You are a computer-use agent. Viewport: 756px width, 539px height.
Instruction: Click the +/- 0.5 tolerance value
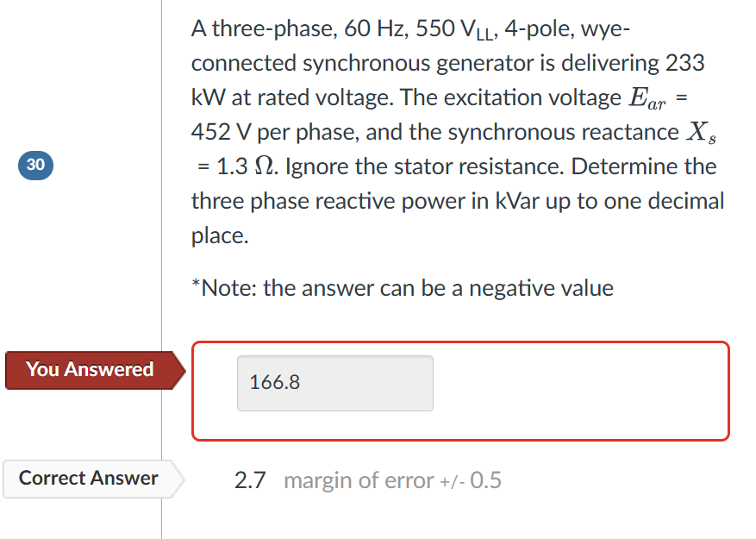(470, 480)
